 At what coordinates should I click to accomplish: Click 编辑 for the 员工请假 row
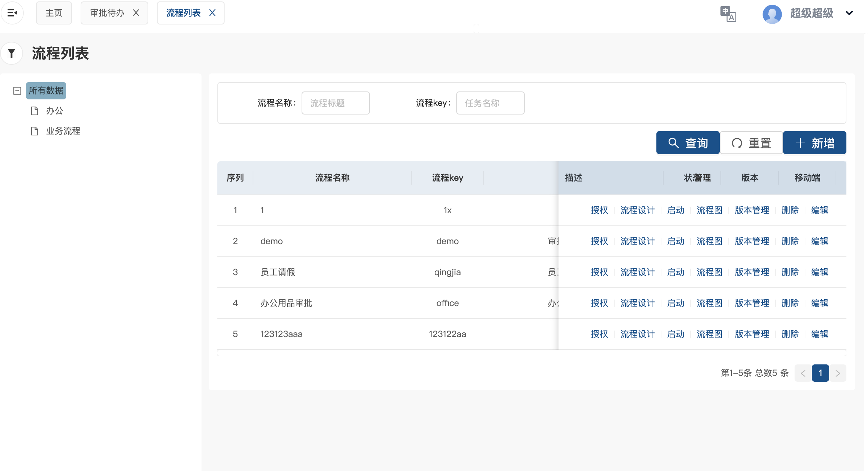pyautogui.click(x=820, y=272)
